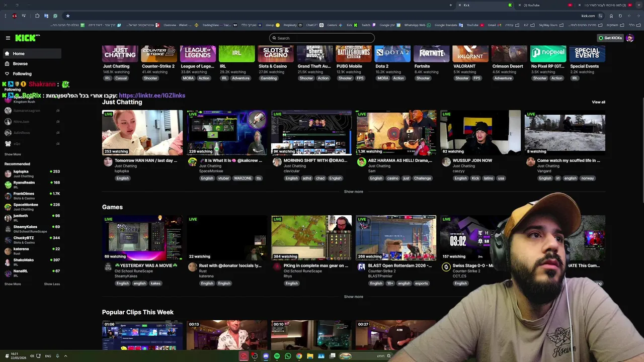Click the Get KICKs button

(x=610, y=38)
